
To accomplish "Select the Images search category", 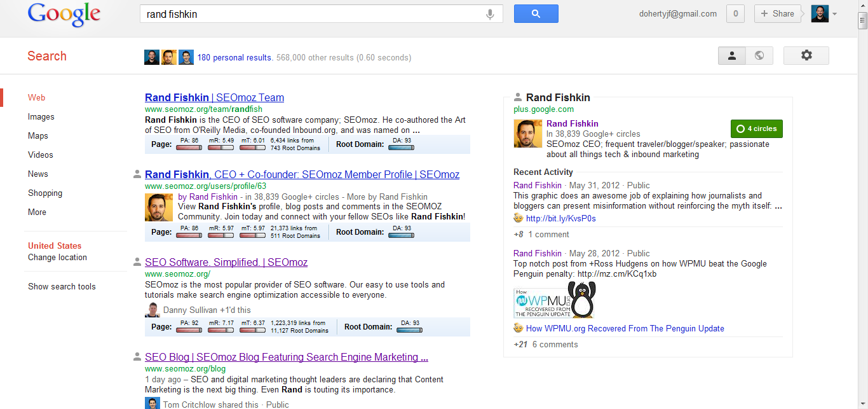I will [41, 116].
